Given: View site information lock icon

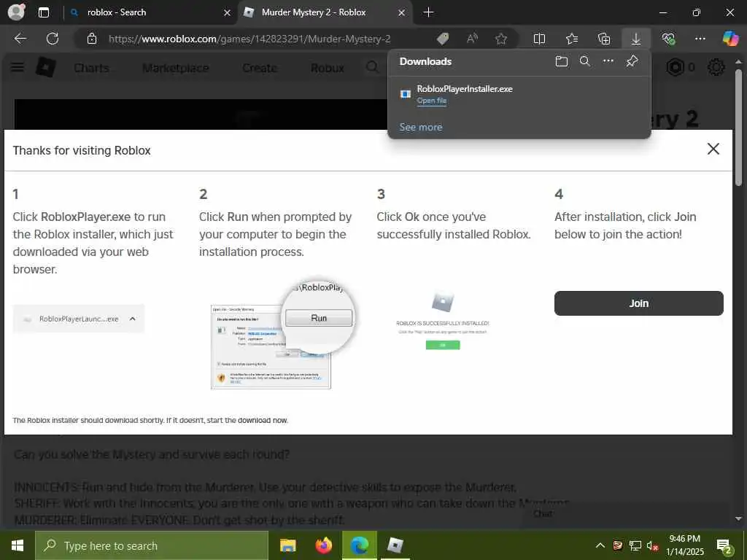Looking at the screenshot, I should pyautogui.click(x=92, y=39).
